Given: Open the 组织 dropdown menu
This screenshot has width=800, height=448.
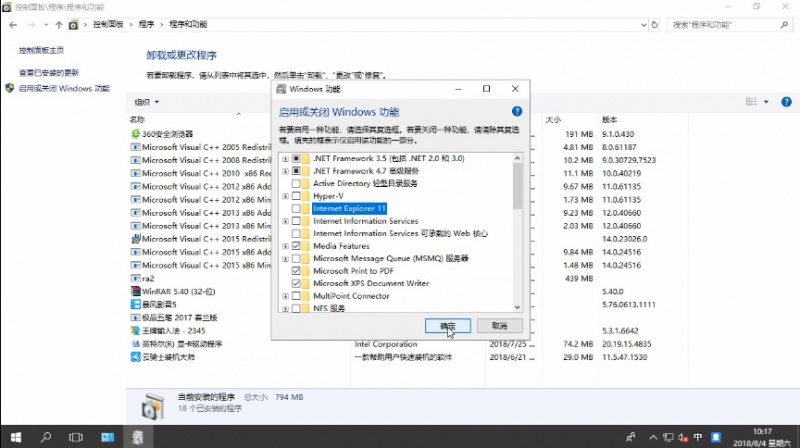Looking at the screenshot, I should 146,102.
